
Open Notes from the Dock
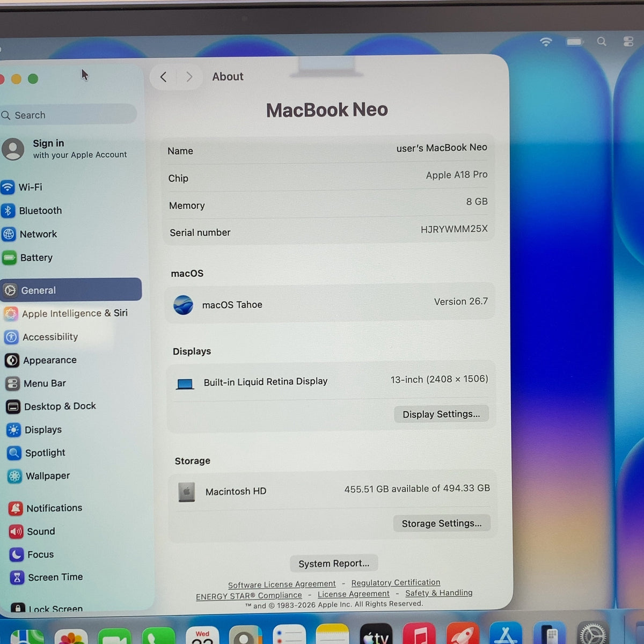point(332,634)
